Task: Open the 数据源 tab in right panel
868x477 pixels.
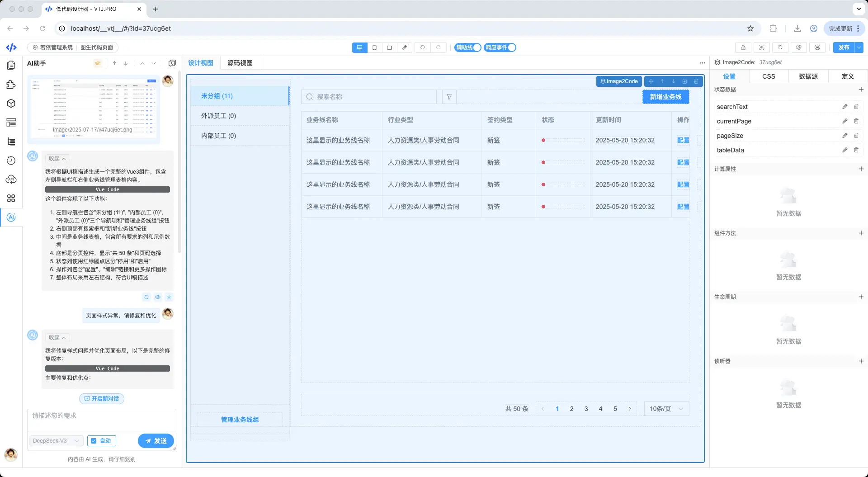Action: pos(808,76)
